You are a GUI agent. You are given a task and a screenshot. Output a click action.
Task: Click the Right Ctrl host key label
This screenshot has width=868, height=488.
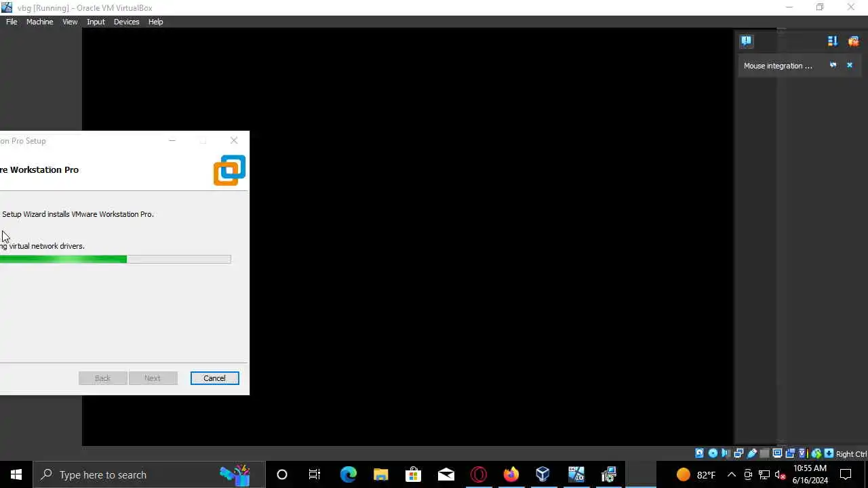click(x=852, y=454)
